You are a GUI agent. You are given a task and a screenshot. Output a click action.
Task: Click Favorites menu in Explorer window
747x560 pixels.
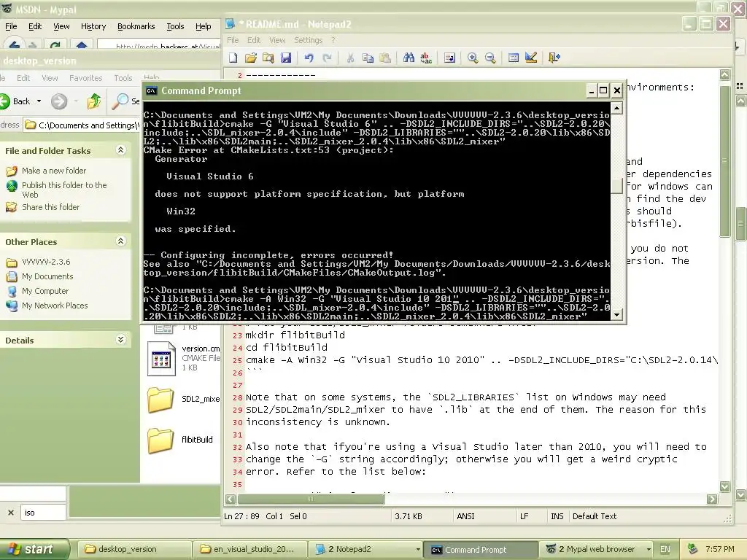[x=86, y=77]
